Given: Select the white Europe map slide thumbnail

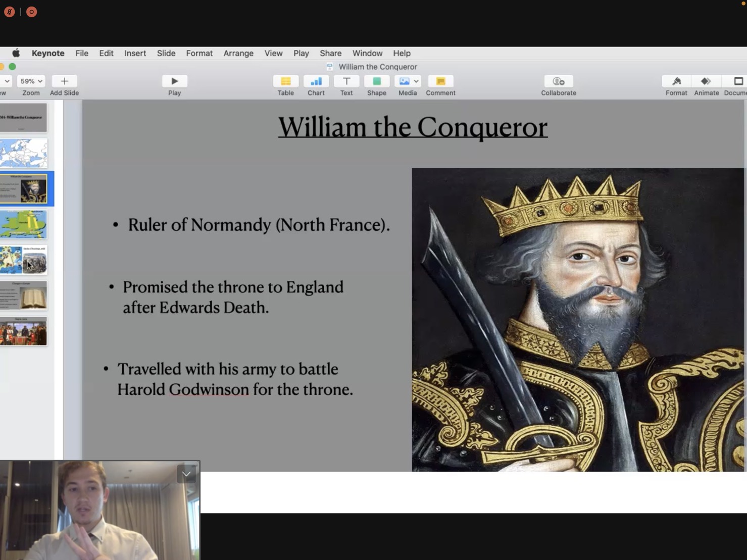Looking at the screenshot, I should click(23, 153).
